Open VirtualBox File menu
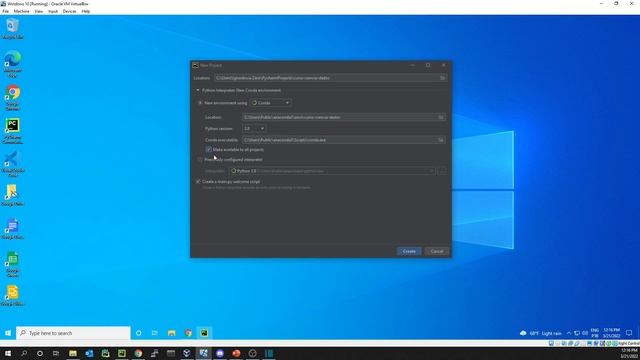This screenshot has height=360, width=640. (x=5, y=11)
